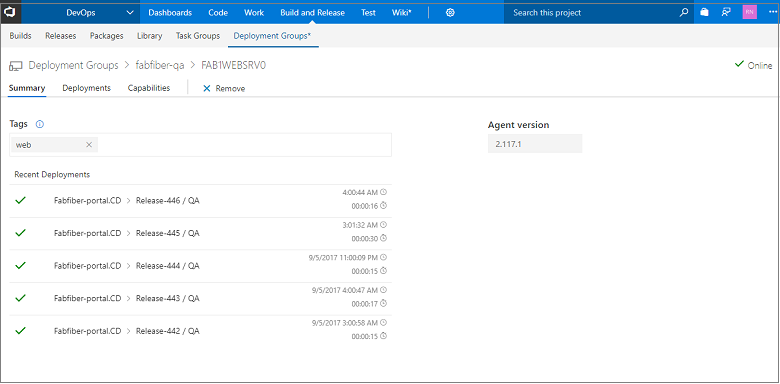
Task: Click the 00:00:30 duration timer icon
Action: tap(384, 238)
